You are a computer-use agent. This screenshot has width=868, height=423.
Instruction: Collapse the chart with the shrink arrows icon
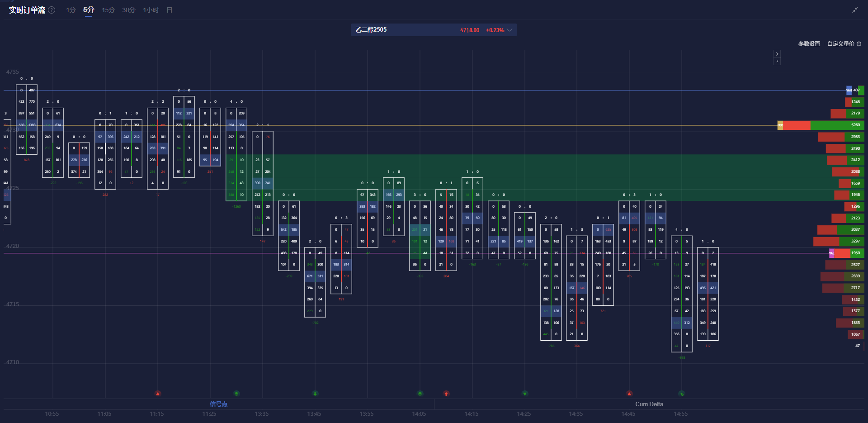pos(855,10)
